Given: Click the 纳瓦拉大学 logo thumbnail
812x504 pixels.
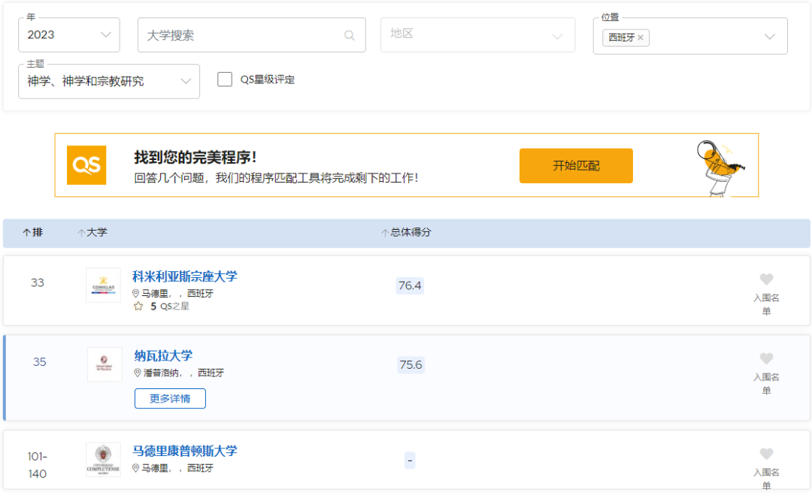Looking at the screenshot, I should point(105,364).
